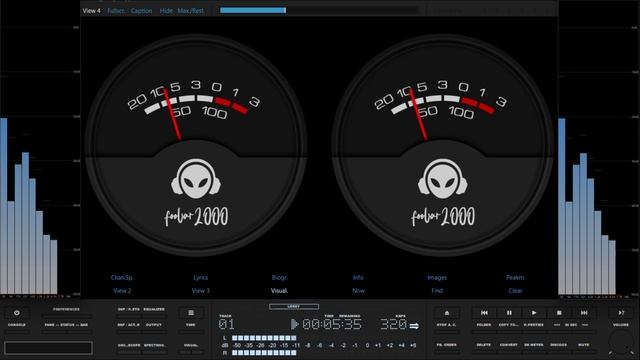Open the Console button
Image resolution: width=640 pixels, height=360 pixels.
[x=17, y=325]
